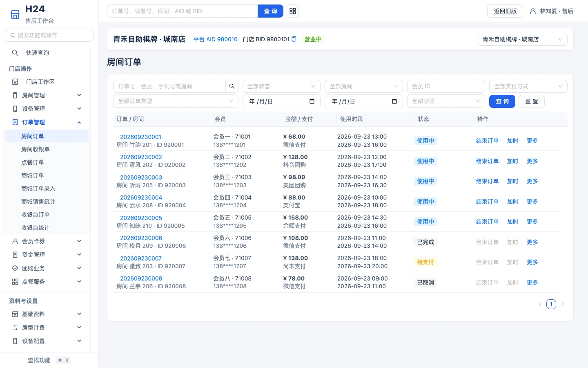Select 房间订单 in sidebar menu
The width and height of the screenshot is (588, 368).
(47, 136)
